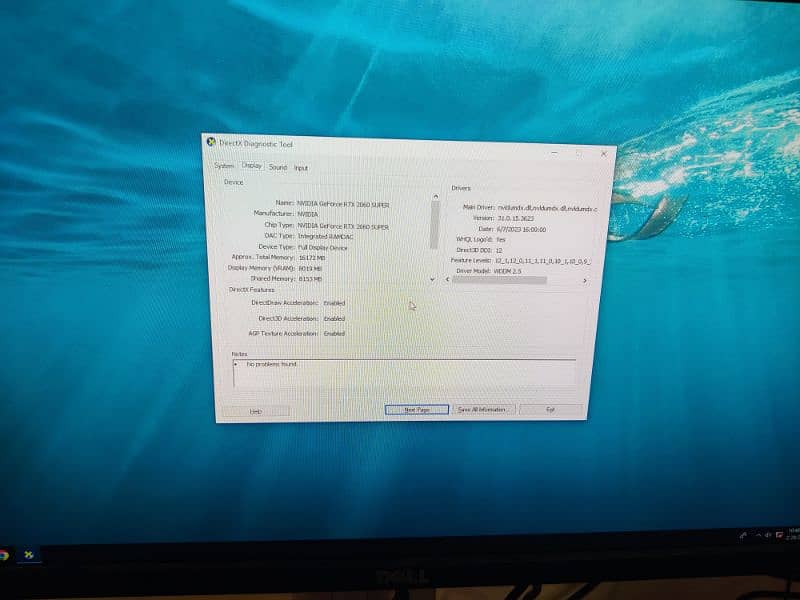800x600 pixels.
Task: Click the red icon in system tray
Action: [780, 535]
